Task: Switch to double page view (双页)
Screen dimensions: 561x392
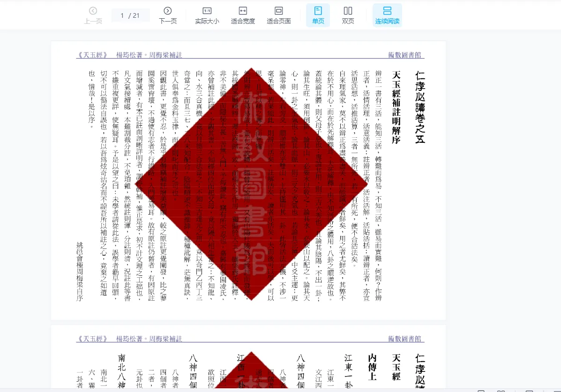Action: [x=348, y=15]
